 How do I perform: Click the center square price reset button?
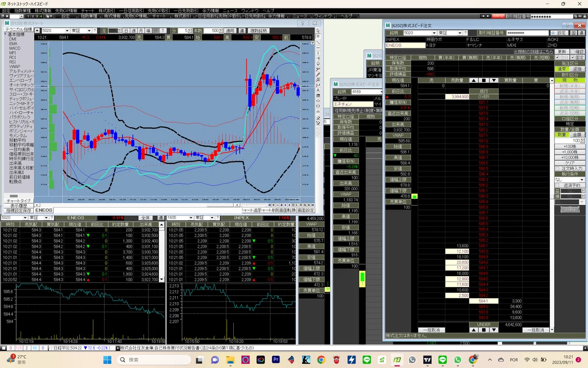click(x=484, y=80)
